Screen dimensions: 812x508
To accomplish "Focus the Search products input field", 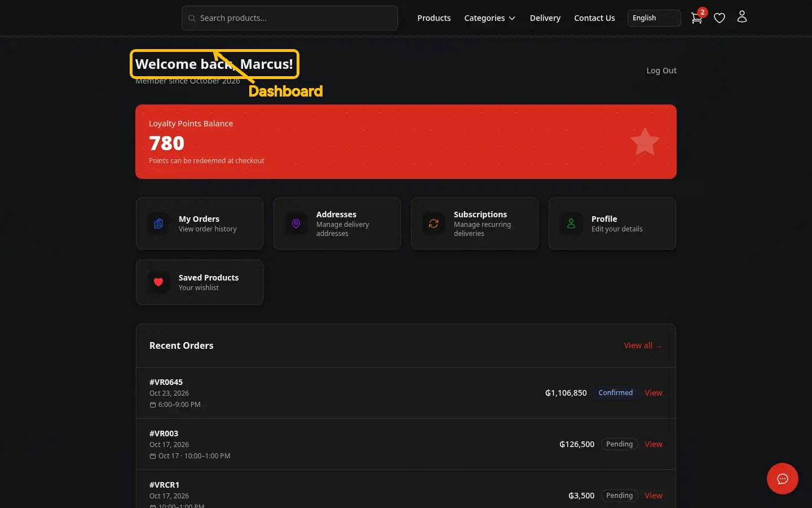I will click(290, 18).
